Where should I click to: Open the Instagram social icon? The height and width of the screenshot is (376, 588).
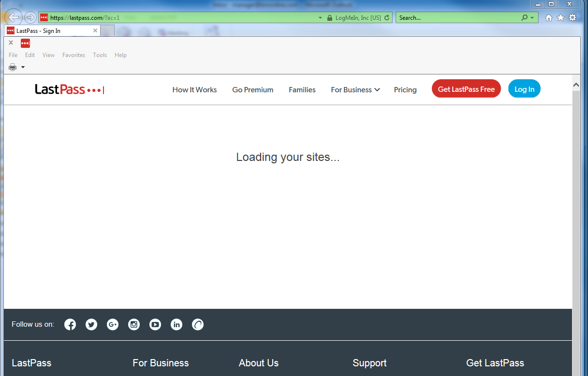[134, 325]
